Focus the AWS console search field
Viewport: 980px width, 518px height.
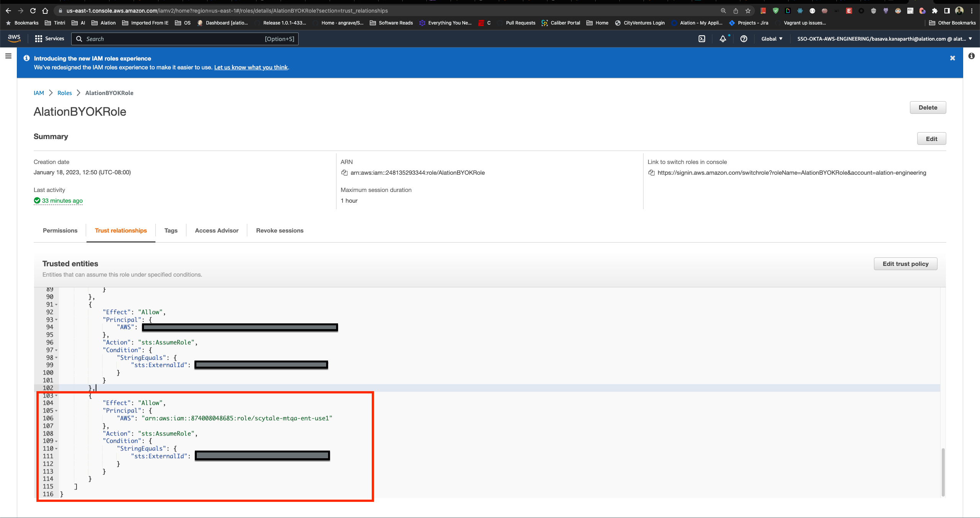click(185, 39)
